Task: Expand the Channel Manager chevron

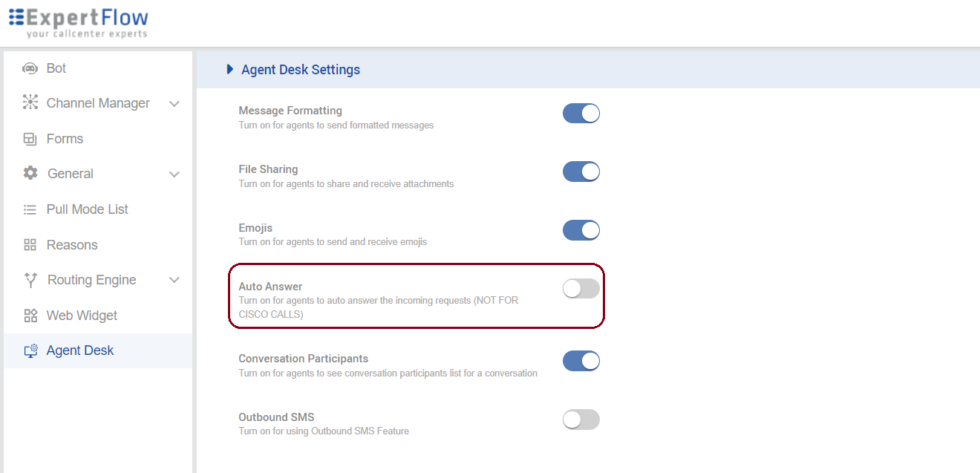Action: tap(174, 104)
